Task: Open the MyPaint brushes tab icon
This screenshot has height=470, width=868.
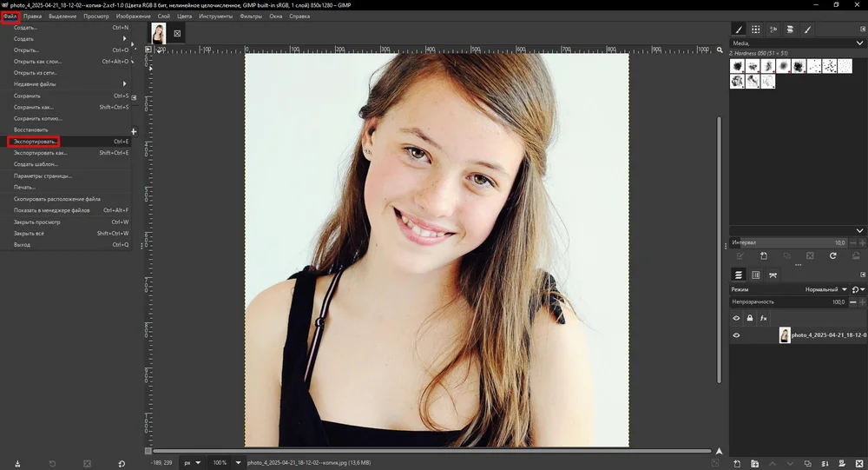Action: pyautogui.click(x=807, y=30)
